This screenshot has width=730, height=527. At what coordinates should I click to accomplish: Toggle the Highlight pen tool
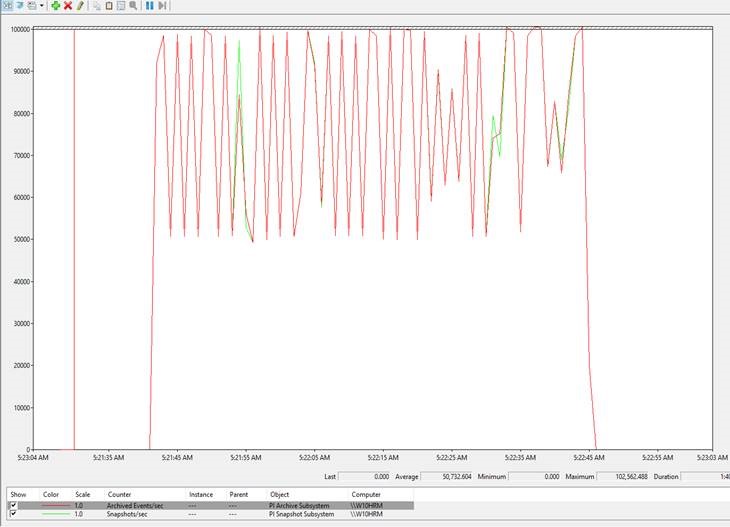tap(80, 5)
